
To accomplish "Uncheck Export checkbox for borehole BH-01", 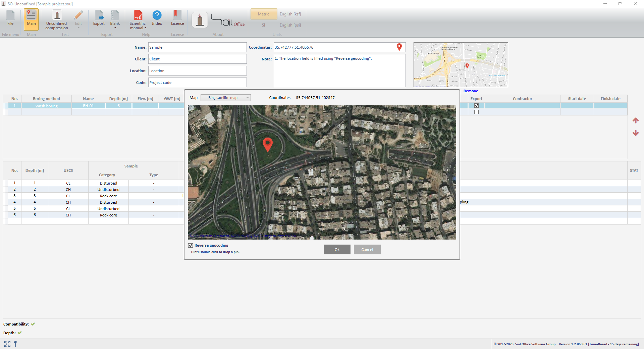I will (476, 106).
